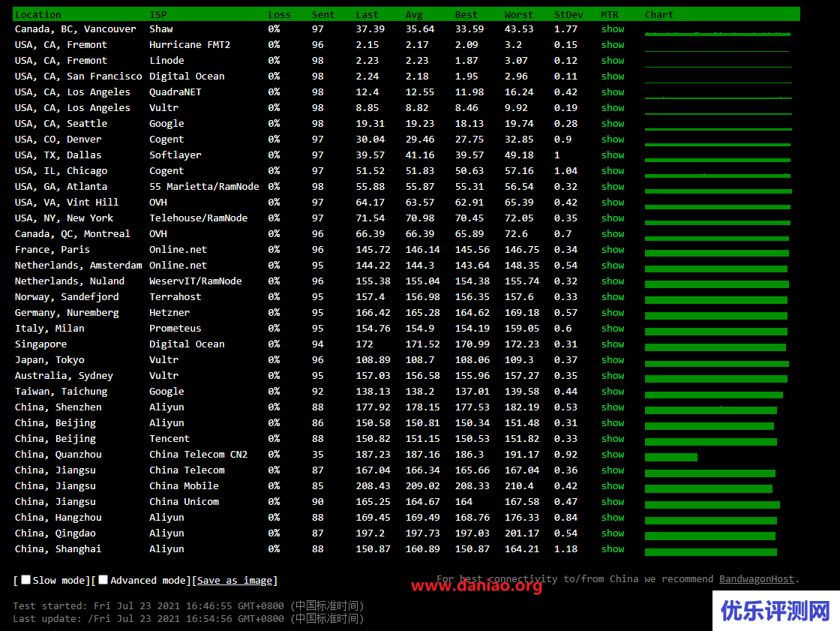The height and width of the screenshot is (631, 840).
Task: Click the Sent column header
Action: (x=323, y=14)
